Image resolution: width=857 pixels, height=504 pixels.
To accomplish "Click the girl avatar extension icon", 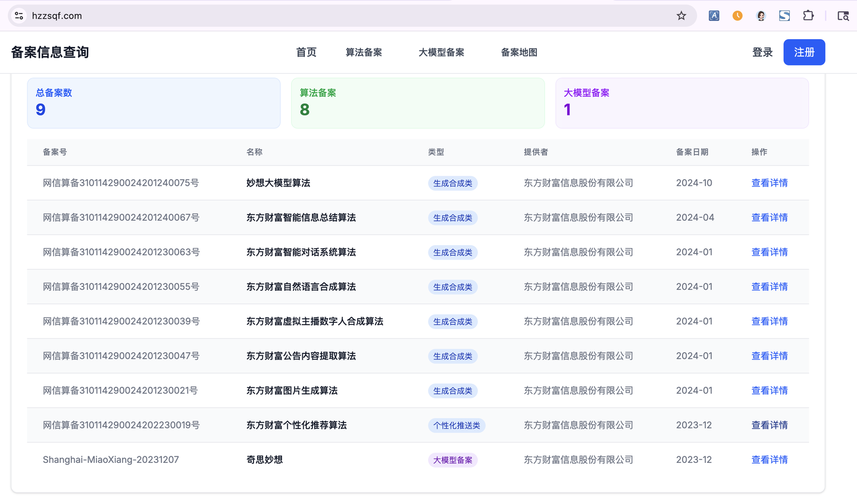I will click(x=761, y=16).
